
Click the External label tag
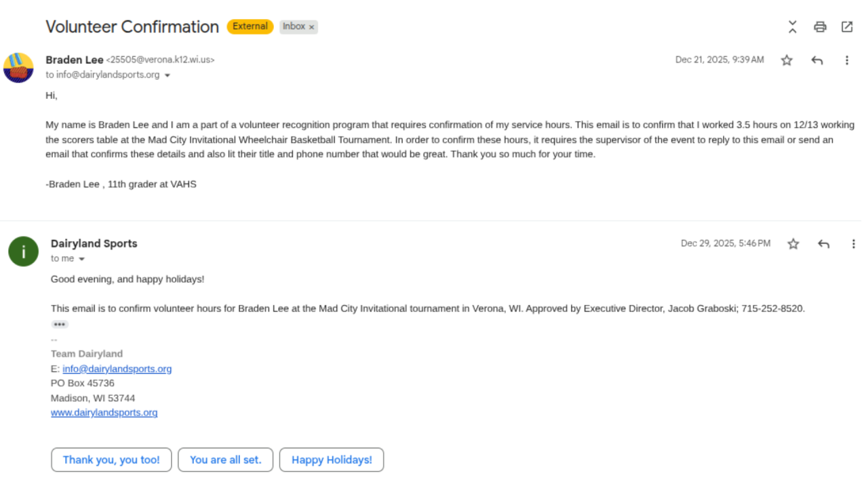(x=250, y=26)
